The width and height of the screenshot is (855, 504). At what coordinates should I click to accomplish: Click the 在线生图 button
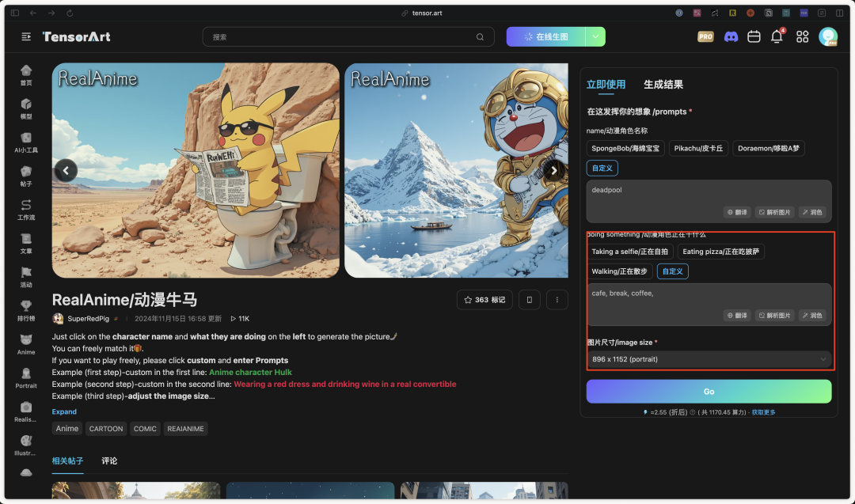pyautogui.click(x=545, y=36)
